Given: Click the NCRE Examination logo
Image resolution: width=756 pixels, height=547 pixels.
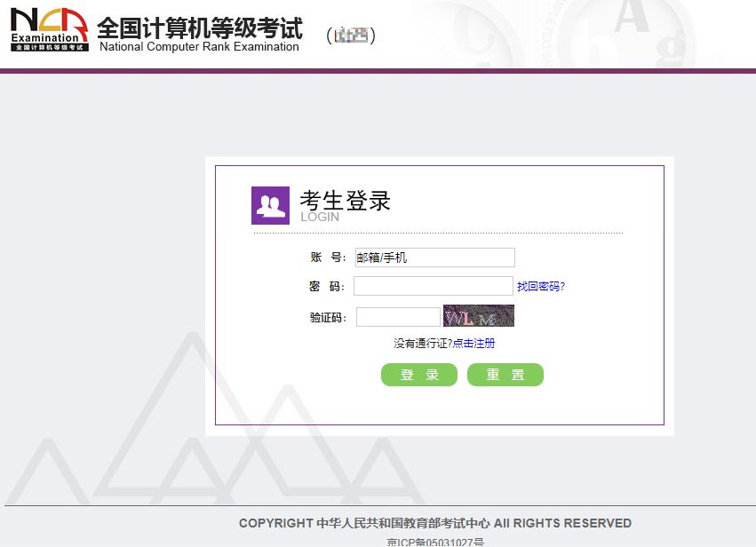Looking at the screenshot, I should tap(49, 29).
